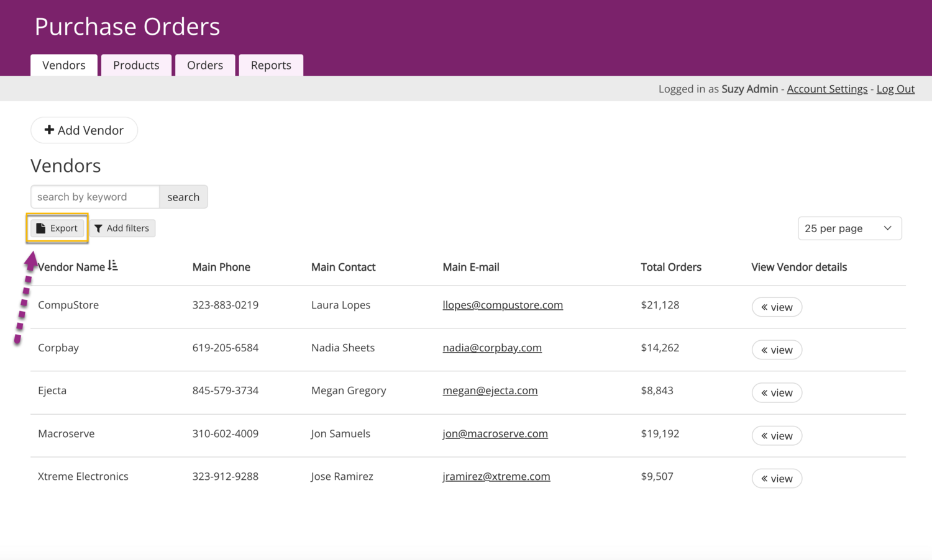View CompuStore vendor details
932x560 pixels.
point(777,307)
